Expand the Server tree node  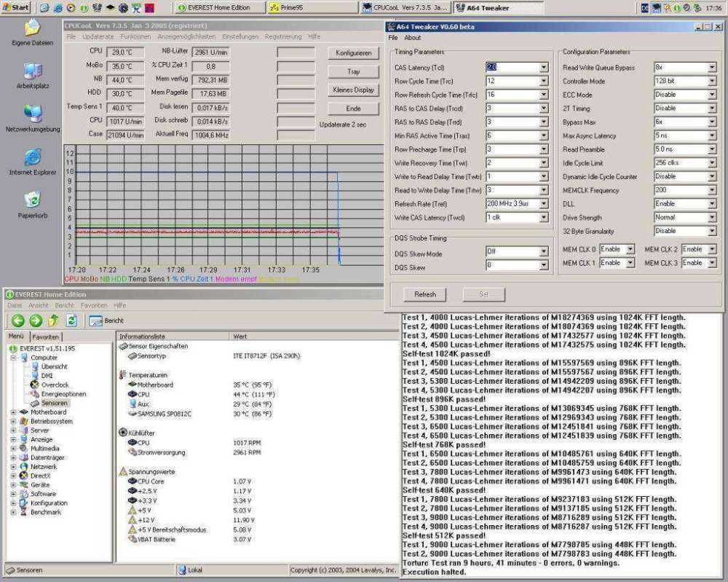pyautogui.click(x=13, y=430)
